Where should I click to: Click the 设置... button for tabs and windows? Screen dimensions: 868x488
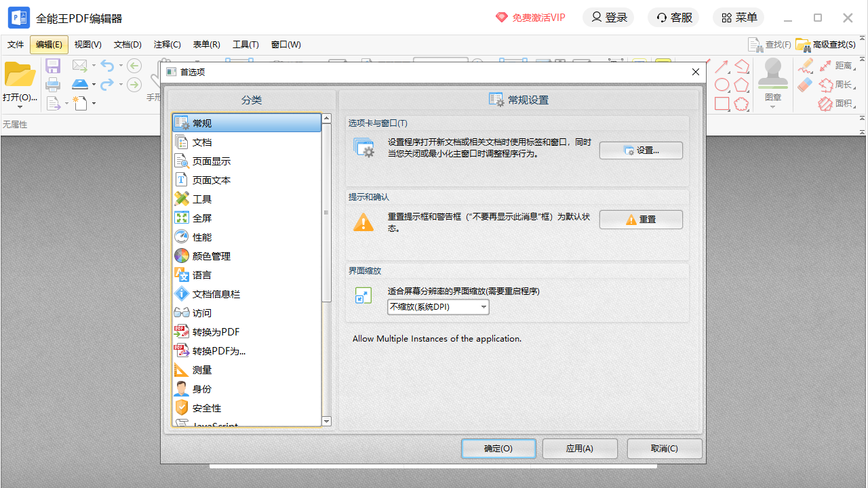640,150
